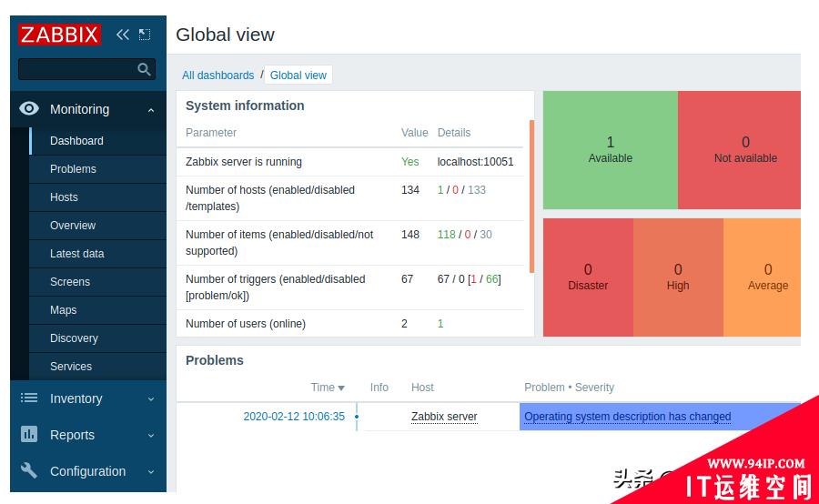Click the Global view page heading
The image size is (819, 504).
point(225,35)
